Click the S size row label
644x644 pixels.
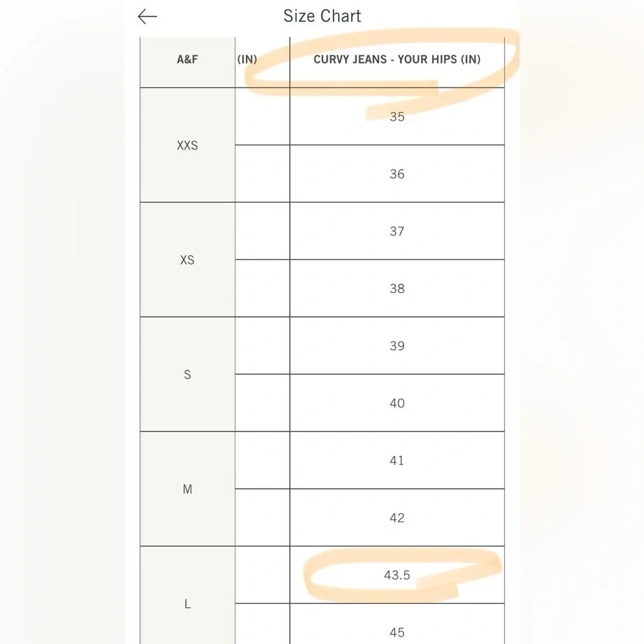[187, 375]
